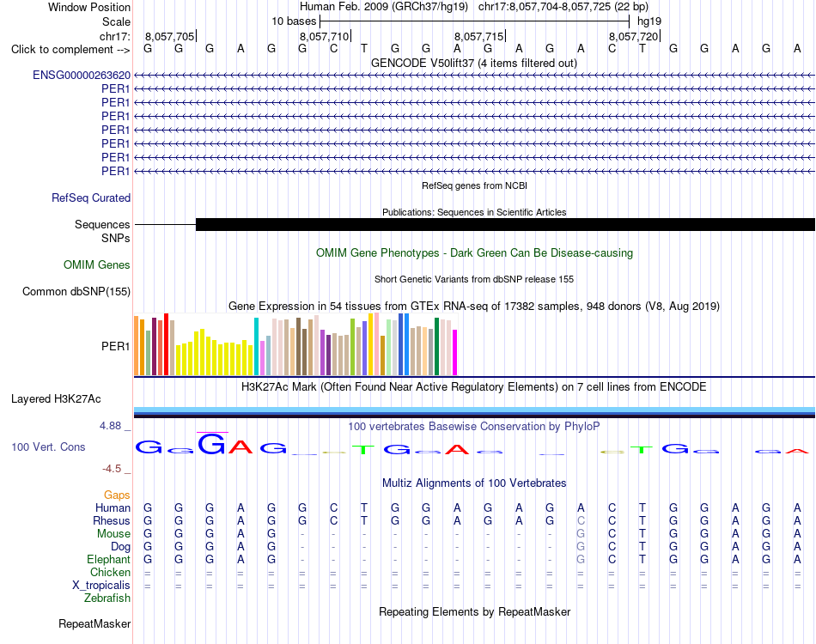Click the GENCODE V50lift37 track title
Image resolution: width=816 pixels, height=644 pixels.
tap(473, 64)
